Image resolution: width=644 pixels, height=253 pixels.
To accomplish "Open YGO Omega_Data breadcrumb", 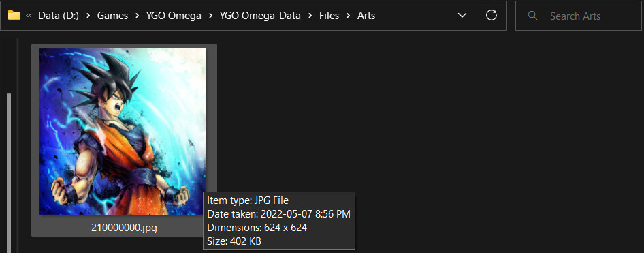I will (260, 16).
